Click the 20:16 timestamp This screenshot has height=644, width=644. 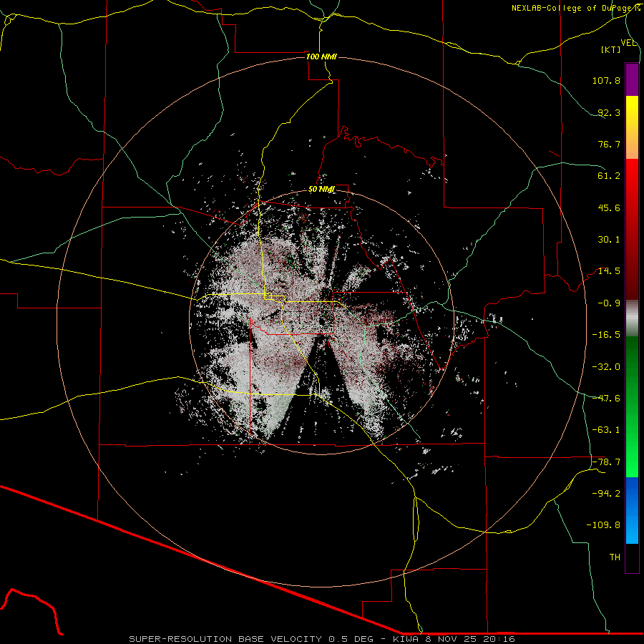499,639
